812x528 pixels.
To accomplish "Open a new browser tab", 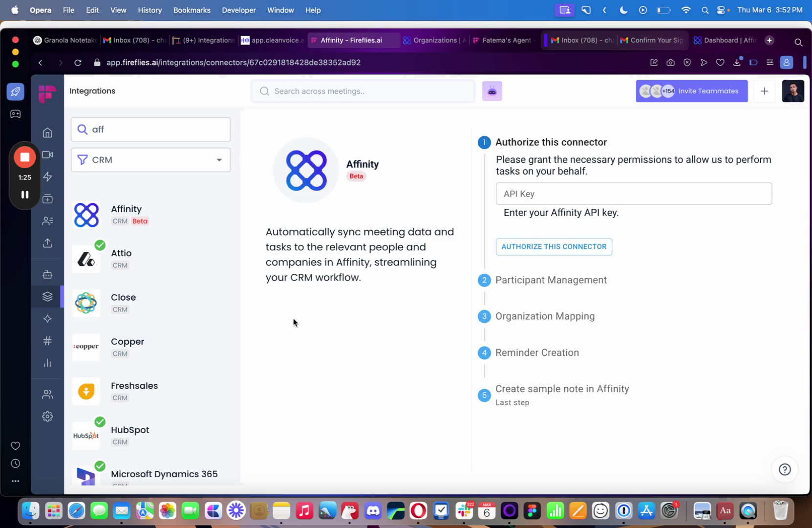I will pyautogui.click(x=769, y=40).
